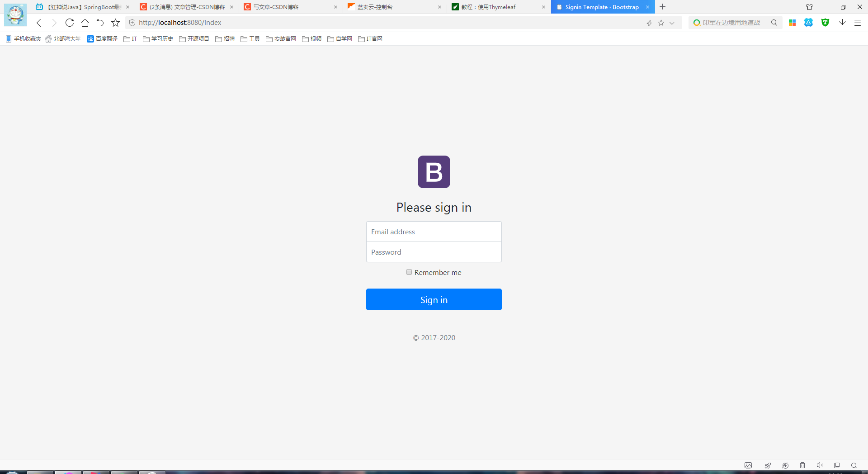Click the volume icon on bottom toolbar
The image size is (868, 474).
(x=820, y=465)
